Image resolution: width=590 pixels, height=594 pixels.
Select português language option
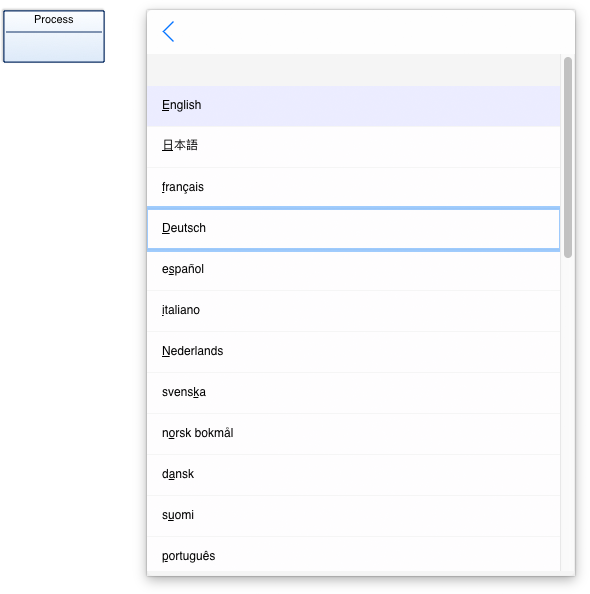pos(354,554)
